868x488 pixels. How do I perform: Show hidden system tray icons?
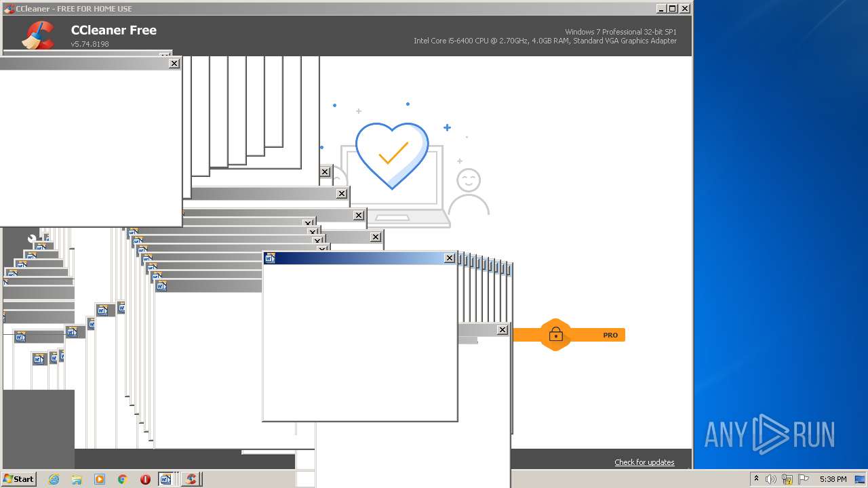pos(756,479)
